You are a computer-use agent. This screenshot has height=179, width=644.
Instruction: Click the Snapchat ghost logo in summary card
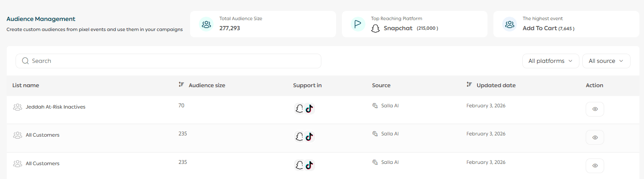point(375,29)
